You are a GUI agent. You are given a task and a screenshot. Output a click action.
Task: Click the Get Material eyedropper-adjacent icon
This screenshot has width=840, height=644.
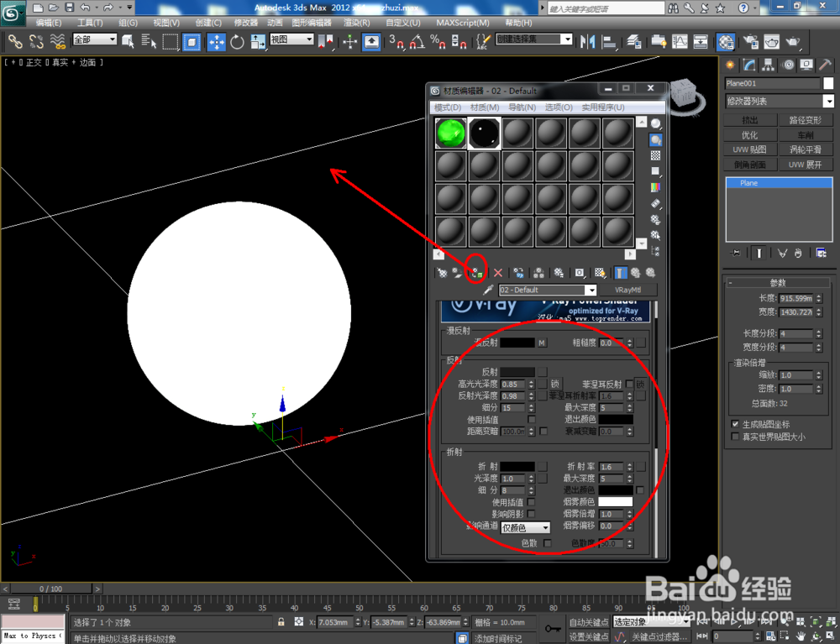pyautogui.click(x=442, y=272)
